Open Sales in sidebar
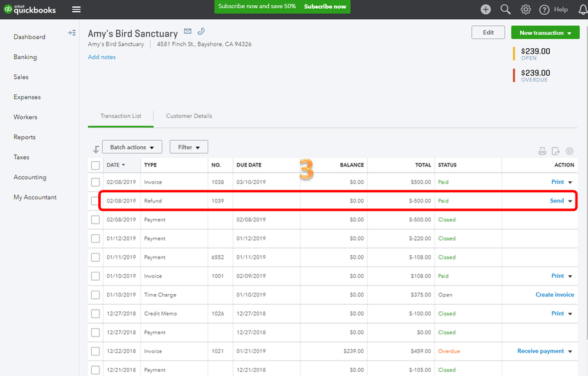The width and height of the screenshot is (588, 376). pos(21,77)
